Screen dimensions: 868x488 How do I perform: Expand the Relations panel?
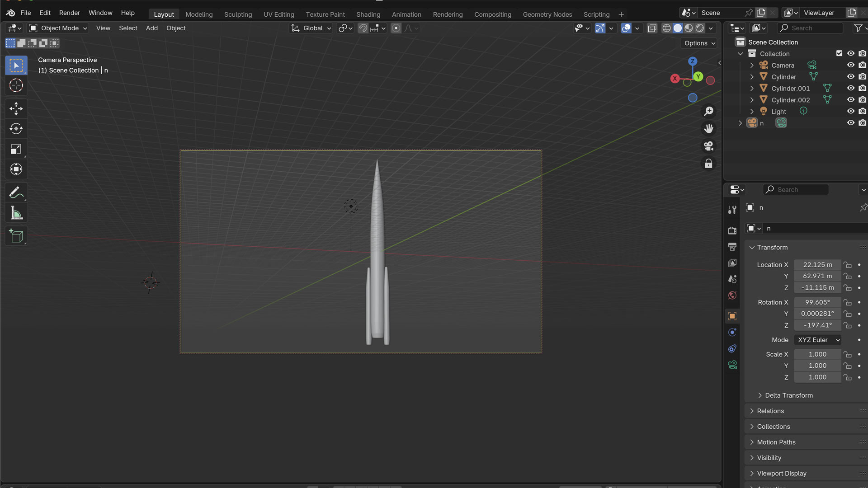point(770,411)
